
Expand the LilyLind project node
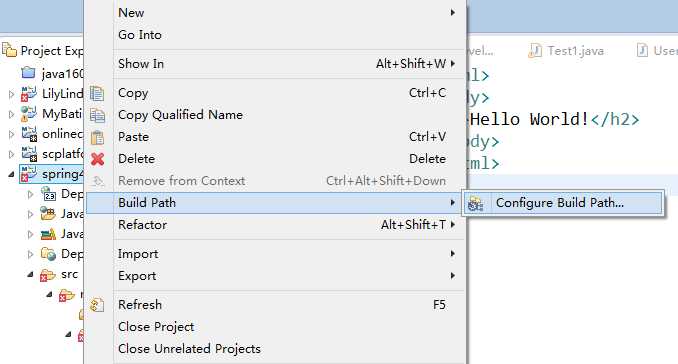tap(12, 94)
